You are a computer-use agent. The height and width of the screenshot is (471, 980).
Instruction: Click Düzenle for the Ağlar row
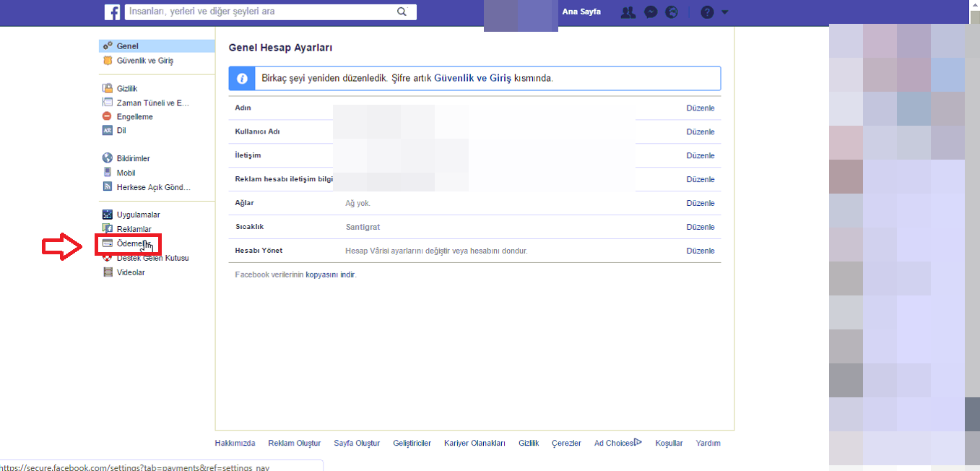click(x=701, y=203)
